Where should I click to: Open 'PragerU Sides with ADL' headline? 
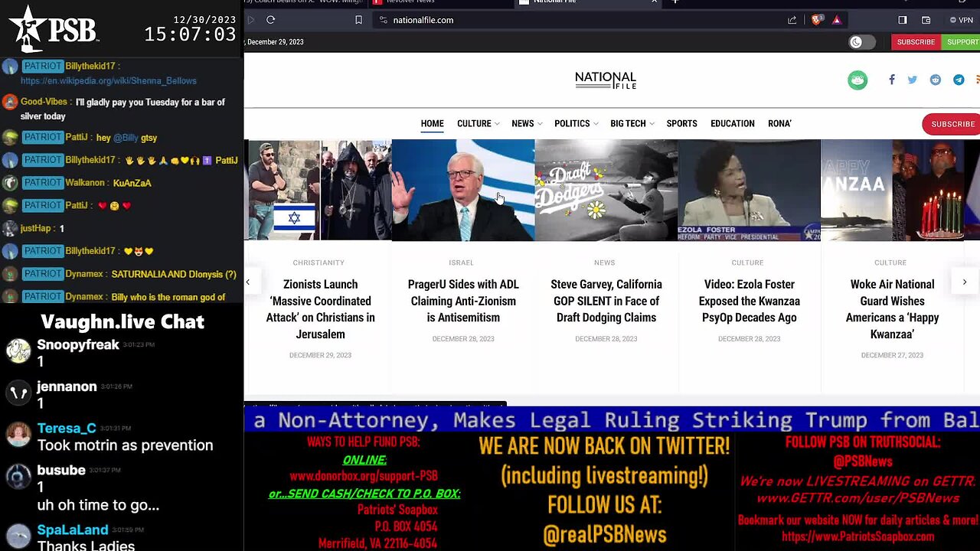tap(463, 301)
